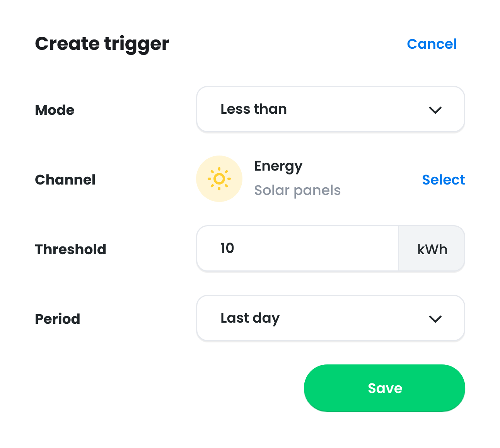Image resolution: width=500 pixels, height=448 pixels.
Task: Choose Last day as the trigger period
Action: point(249,318)
